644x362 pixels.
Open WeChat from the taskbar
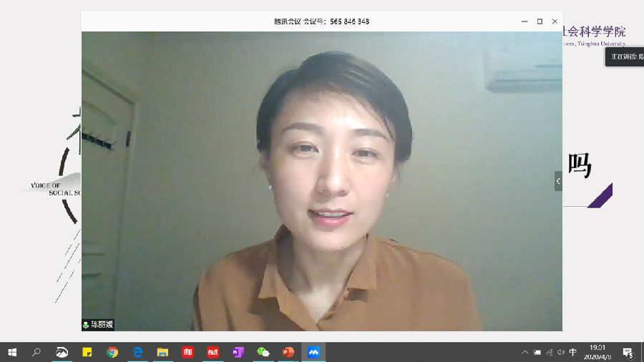[x=263, y=352]
